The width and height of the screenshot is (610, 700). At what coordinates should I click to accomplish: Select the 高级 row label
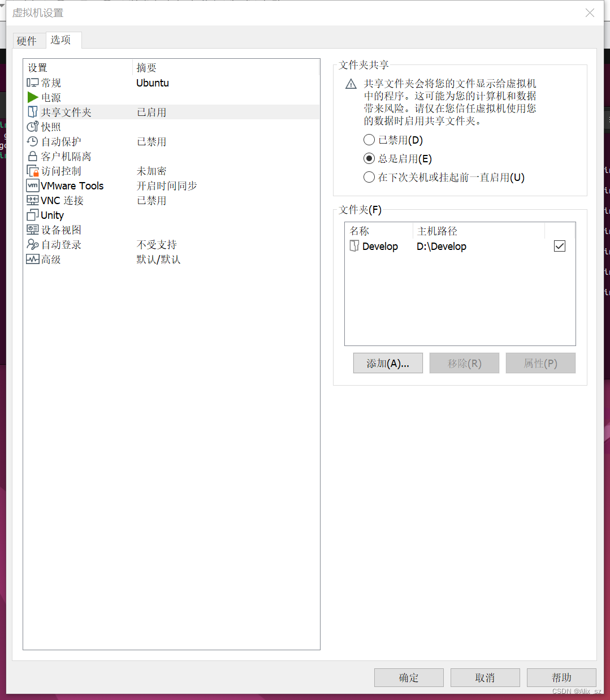coord(51,259)
